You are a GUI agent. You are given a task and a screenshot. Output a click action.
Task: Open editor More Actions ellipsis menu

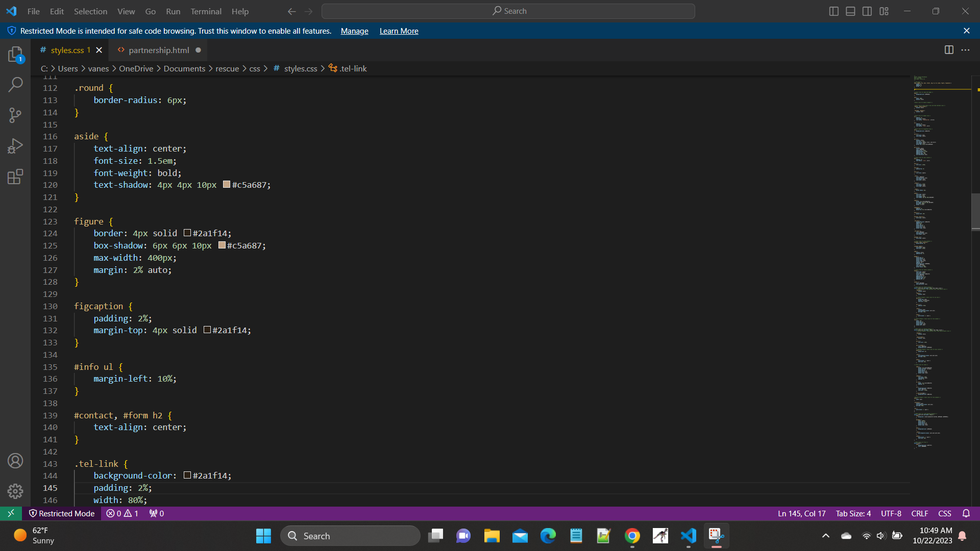[965, 50]
